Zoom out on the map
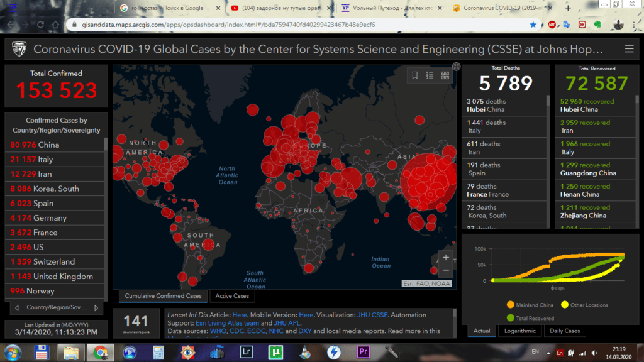The width and height of the screenshot is (644, 362). [446, 270]
